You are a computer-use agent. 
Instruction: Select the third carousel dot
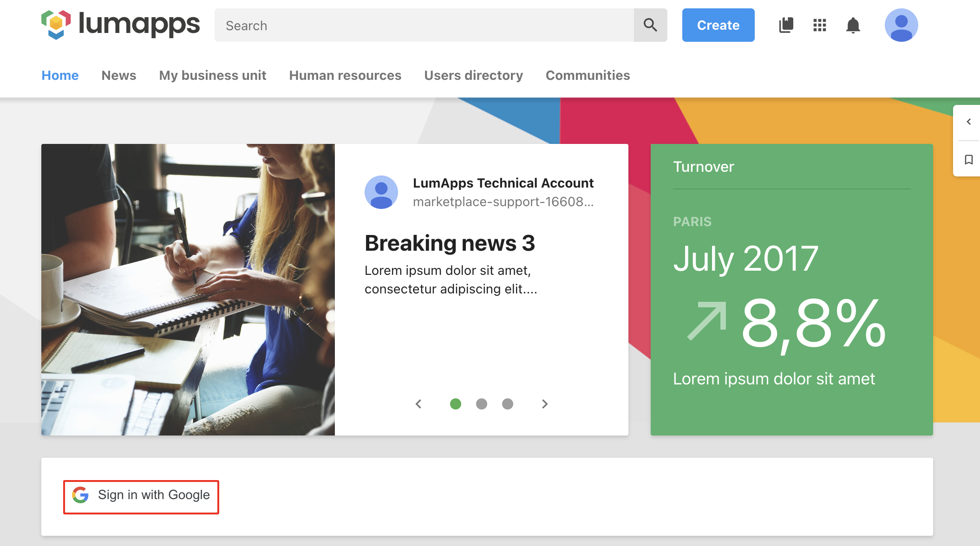pos(508,404)
